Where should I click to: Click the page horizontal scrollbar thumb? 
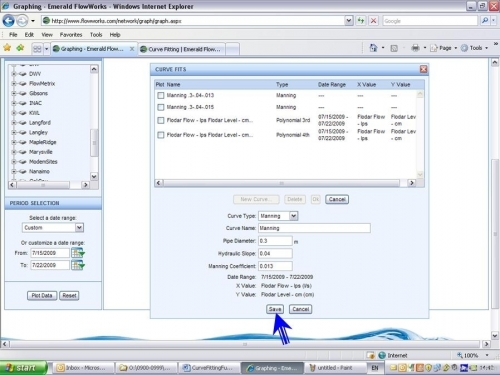point(245,344)
